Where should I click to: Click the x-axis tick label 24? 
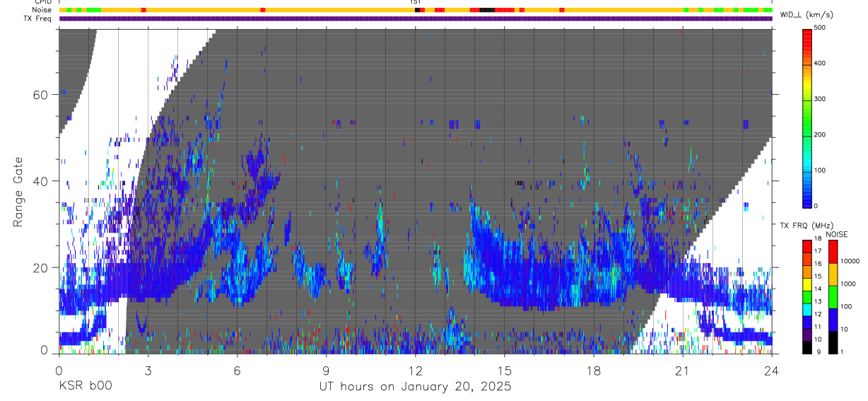[x=772, y=370]
